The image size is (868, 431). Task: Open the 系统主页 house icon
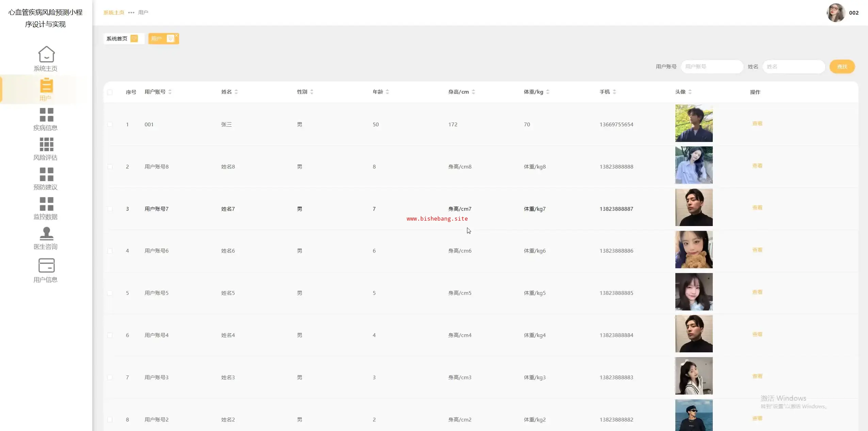[46, 54]
